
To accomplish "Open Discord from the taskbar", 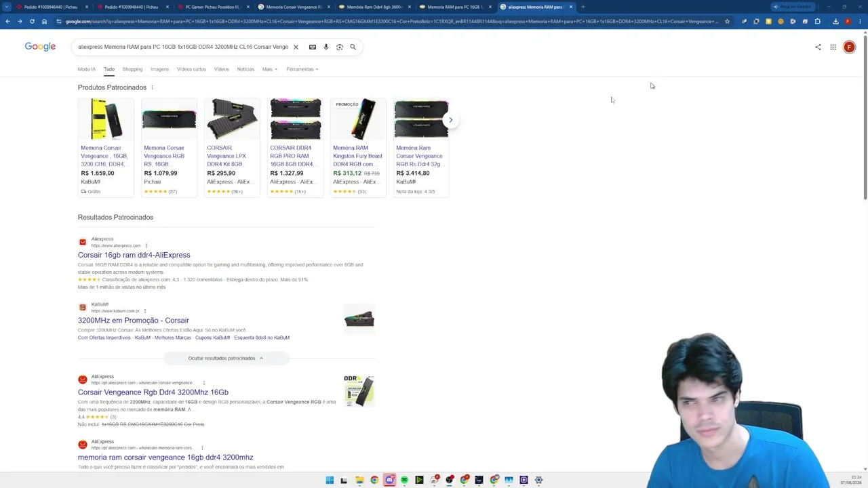I will [389, 480].
